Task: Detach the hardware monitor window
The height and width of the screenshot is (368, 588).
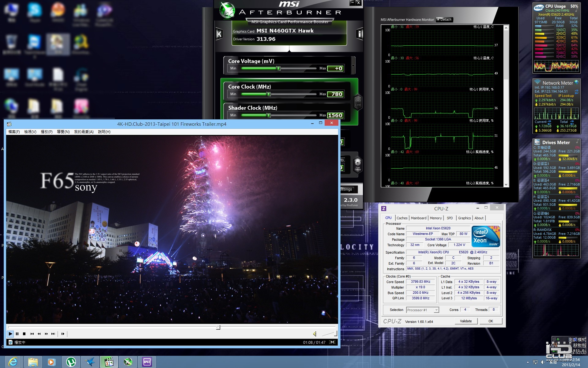Action: [x=444, y=20]
